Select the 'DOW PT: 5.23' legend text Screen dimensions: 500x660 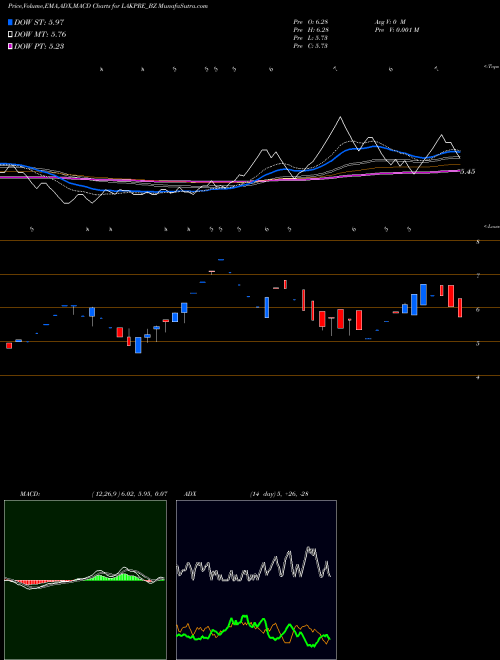pos(39,46)
